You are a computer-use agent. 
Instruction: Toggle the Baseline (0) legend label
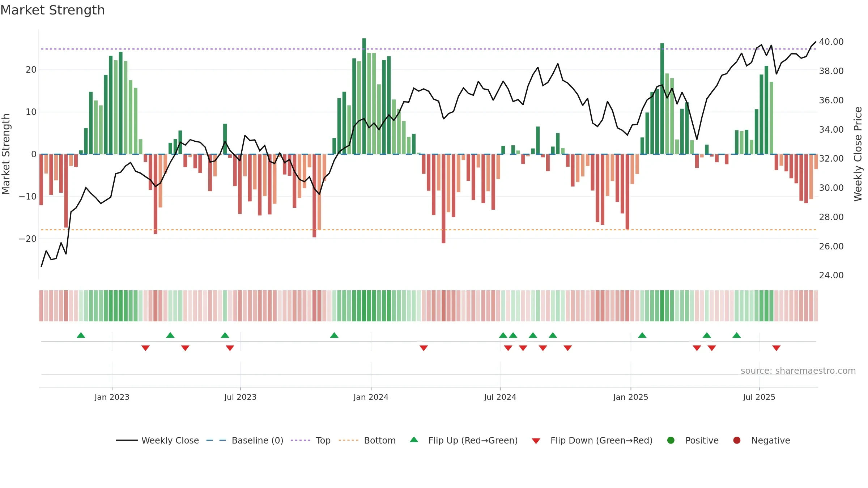[258, 440]
